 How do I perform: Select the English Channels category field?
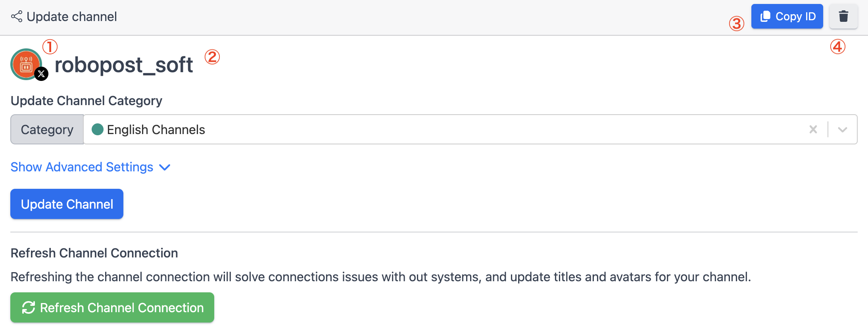tap(436, 129)
